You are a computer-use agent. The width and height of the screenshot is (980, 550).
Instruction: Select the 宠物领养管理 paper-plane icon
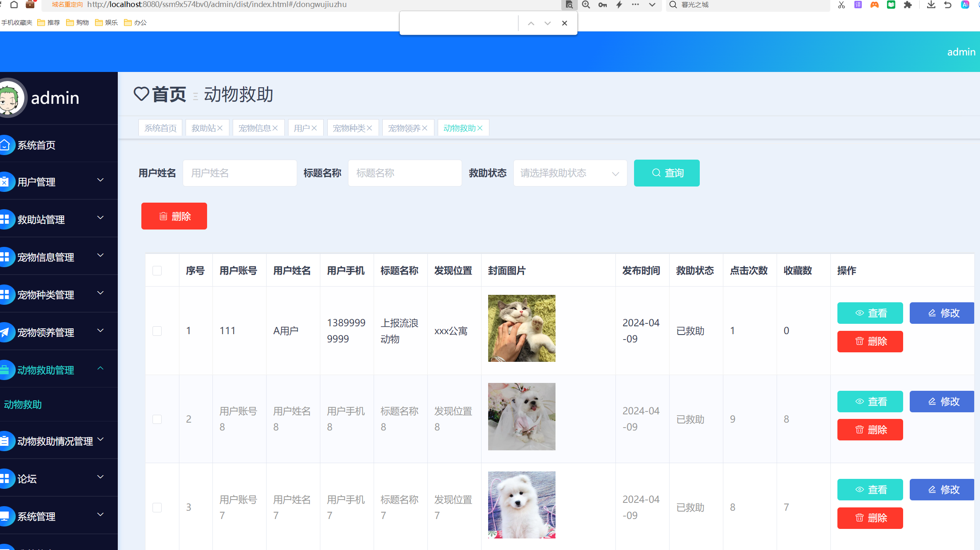coord(5,332)
